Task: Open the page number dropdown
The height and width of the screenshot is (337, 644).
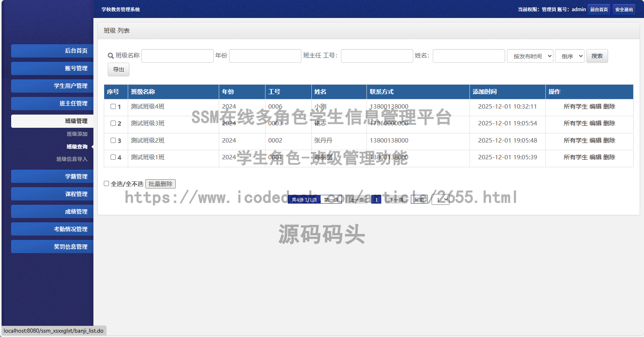Action: pos(440,200)
